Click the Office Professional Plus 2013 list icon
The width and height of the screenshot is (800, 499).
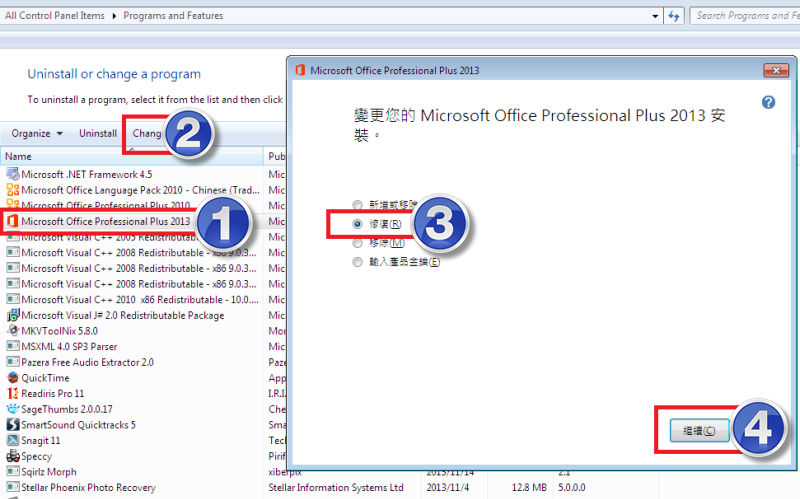[x=13, y=221]
